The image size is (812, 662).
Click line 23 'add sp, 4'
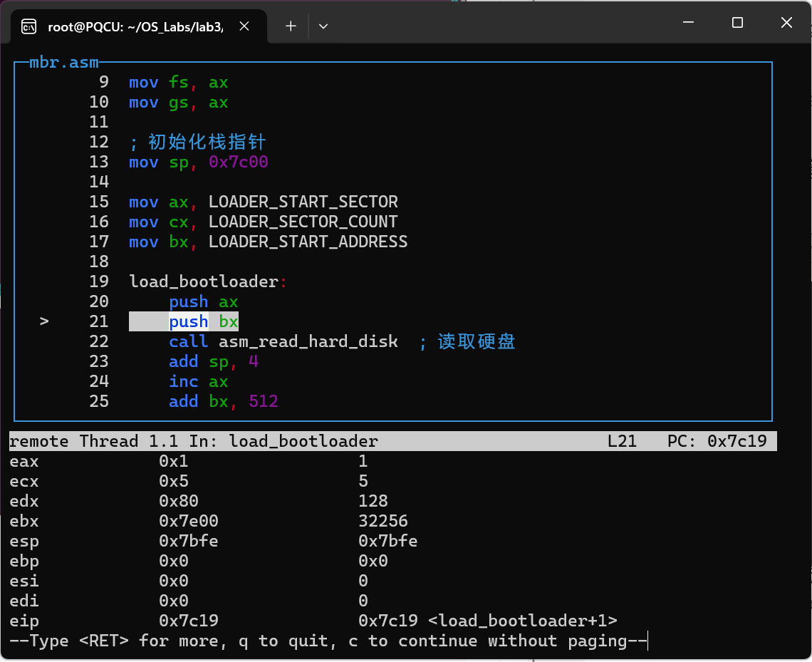pos(214,361)
